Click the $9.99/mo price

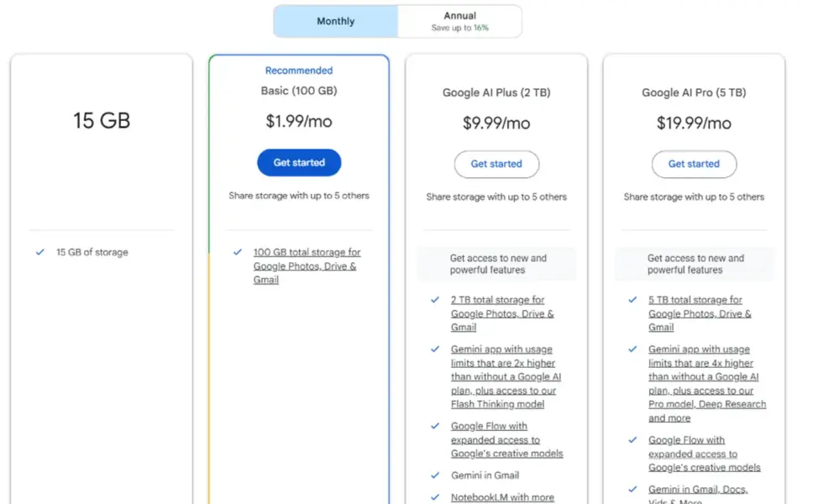click(x=496, y=123)
